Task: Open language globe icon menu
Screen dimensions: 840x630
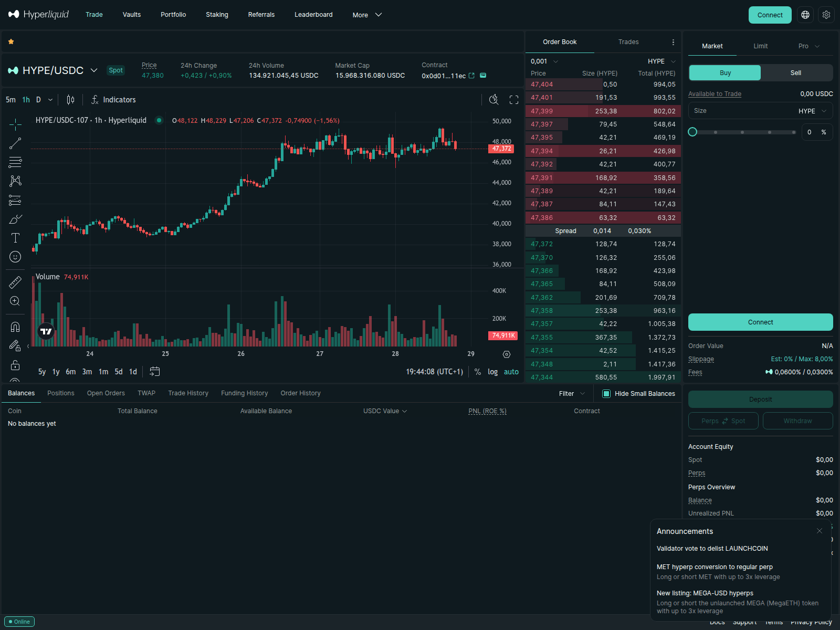Action: click(805, 15)
